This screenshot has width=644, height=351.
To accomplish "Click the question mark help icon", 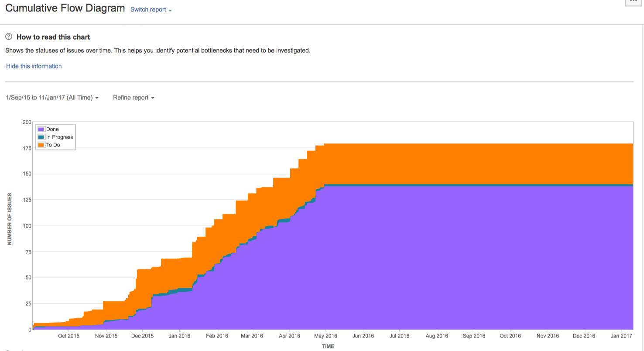I will click(9, 37).
